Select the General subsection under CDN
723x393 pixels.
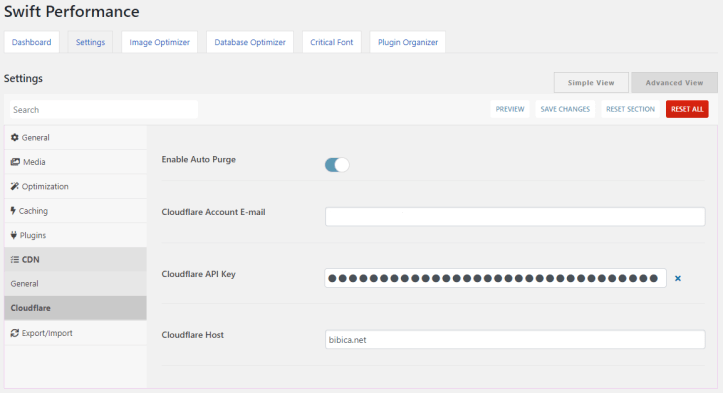coord(76,284)
